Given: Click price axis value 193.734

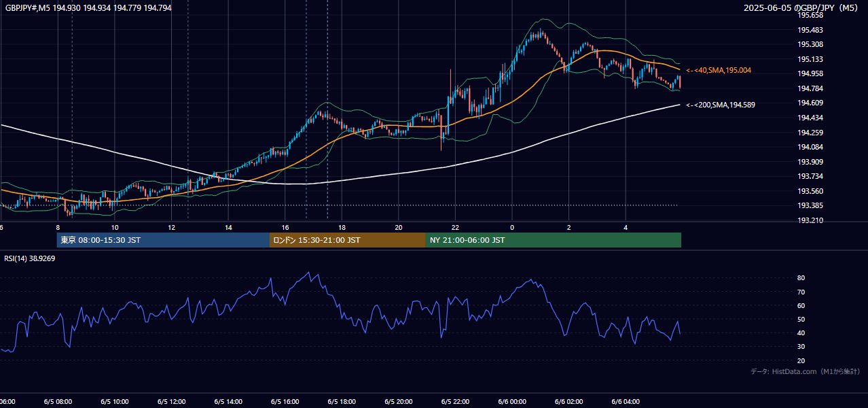Looking at the screenshot, I should [x=810, y=176].
